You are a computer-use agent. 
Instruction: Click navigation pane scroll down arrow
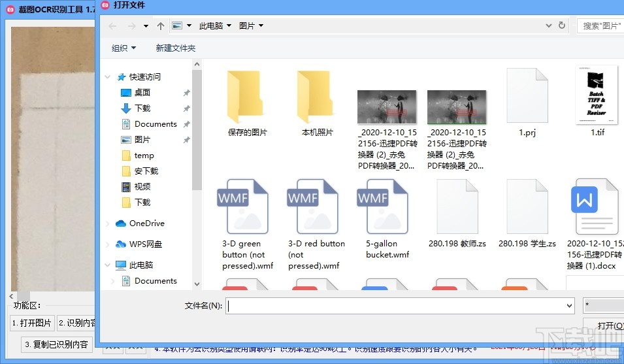(197, 284)
